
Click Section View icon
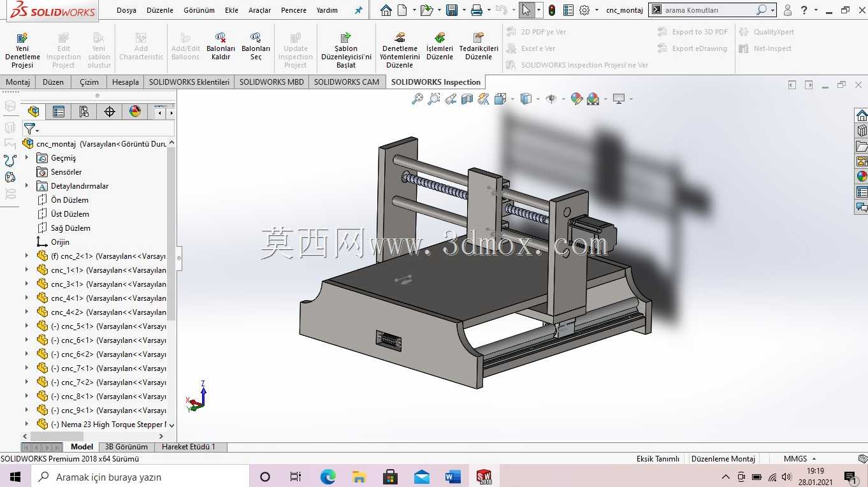tap(467, 99)
